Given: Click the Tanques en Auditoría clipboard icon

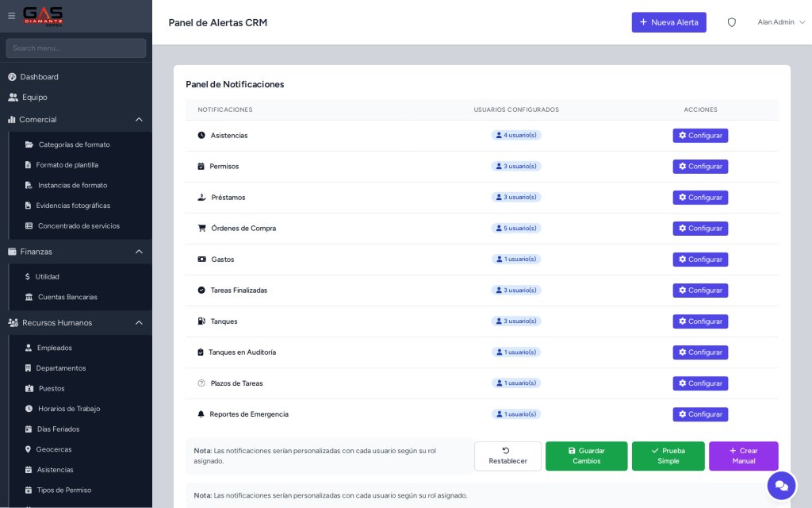Looking at the screenshot, I should pos(201,352).
